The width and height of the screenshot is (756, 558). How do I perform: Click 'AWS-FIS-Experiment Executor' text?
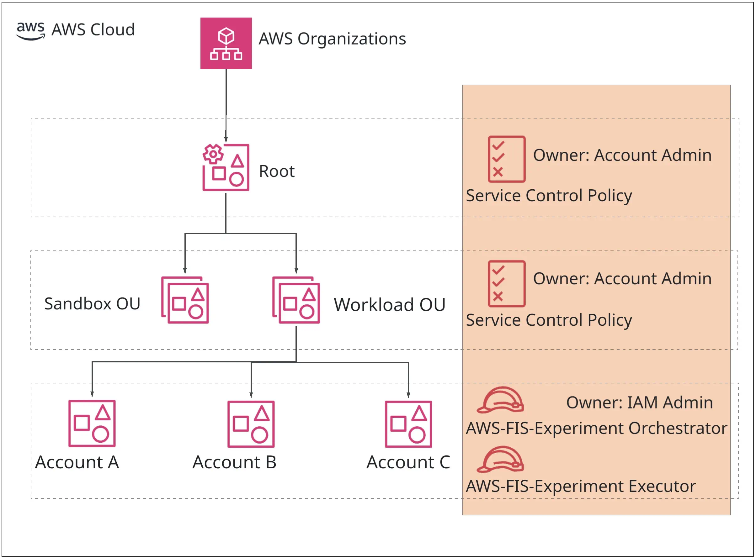click(x=581, y=487)
